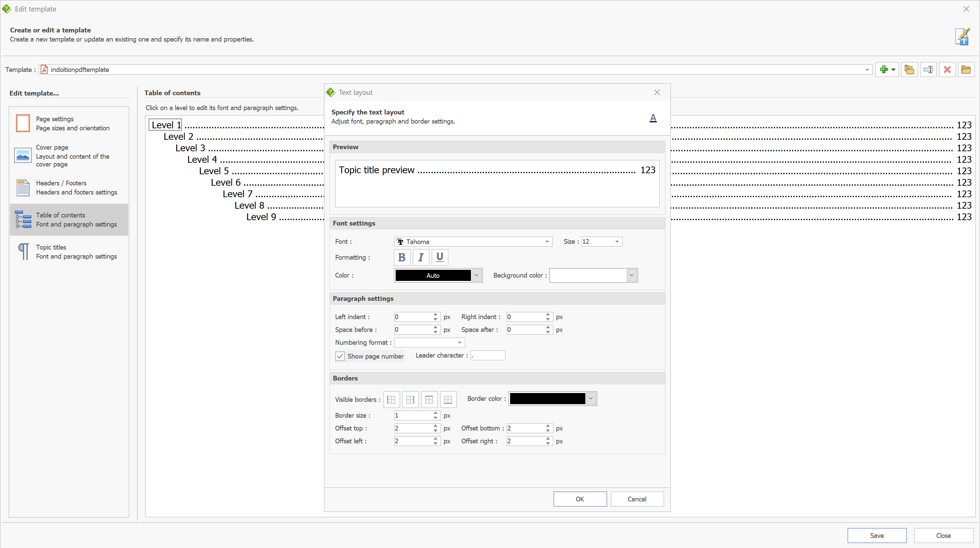Click the Save button
The height and width of the screenshot is (548, 980).
click(877, 536)
